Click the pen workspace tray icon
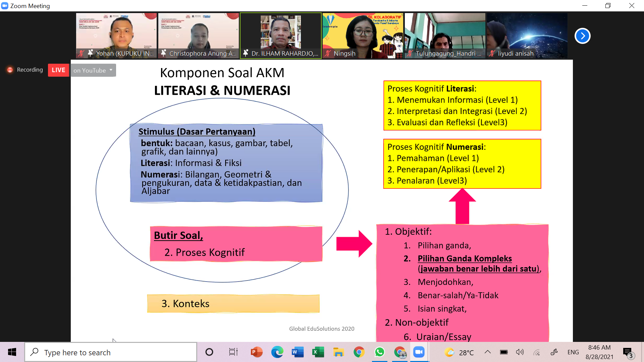Viewport: 644px width, 362px height. click(554, 352)
